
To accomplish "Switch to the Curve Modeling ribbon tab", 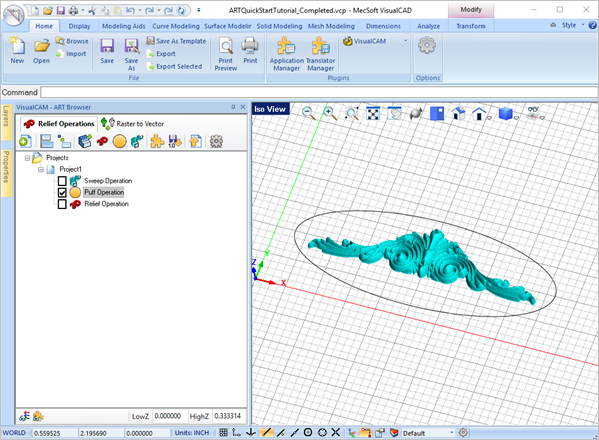I will point(176,26).
